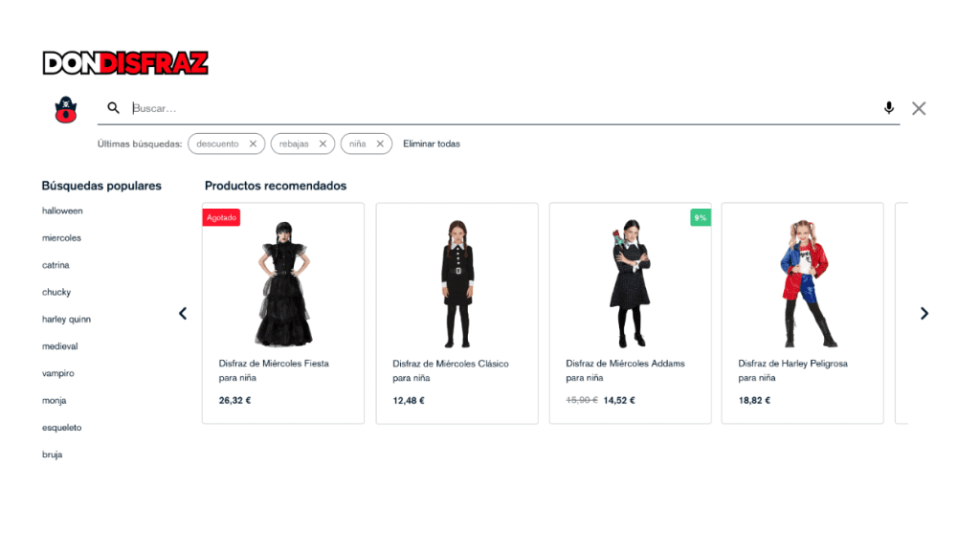980x555 pixels.
Task: Show next recommended products
Action: (924, 313)
